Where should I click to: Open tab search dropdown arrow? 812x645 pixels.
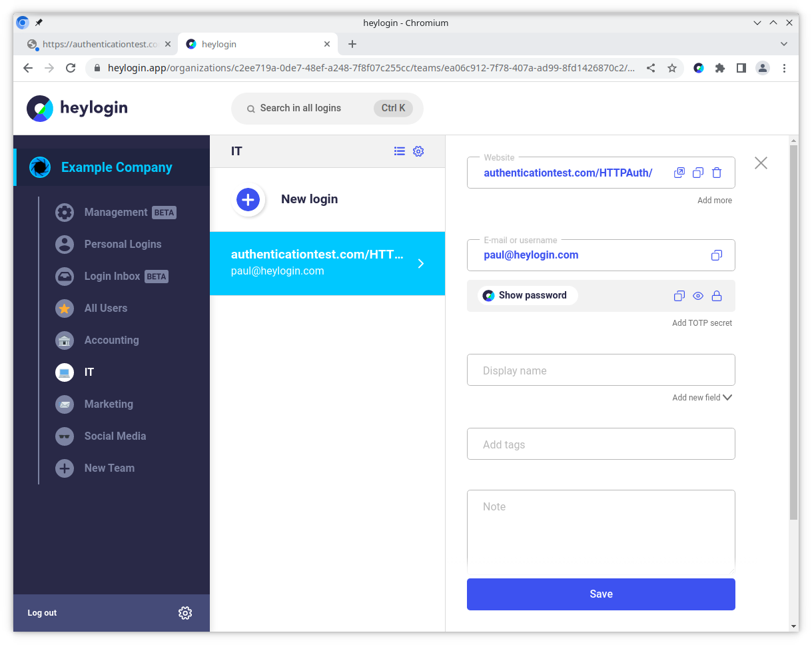[x=784, y=44]
